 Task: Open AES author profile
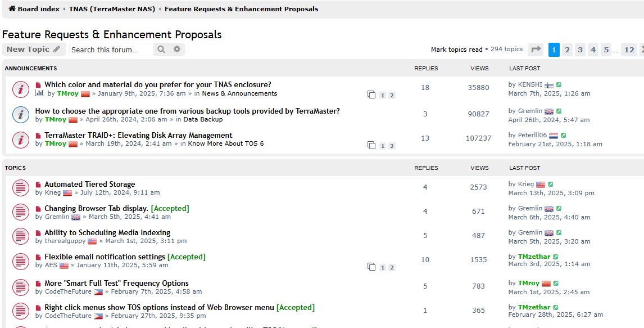51,265
